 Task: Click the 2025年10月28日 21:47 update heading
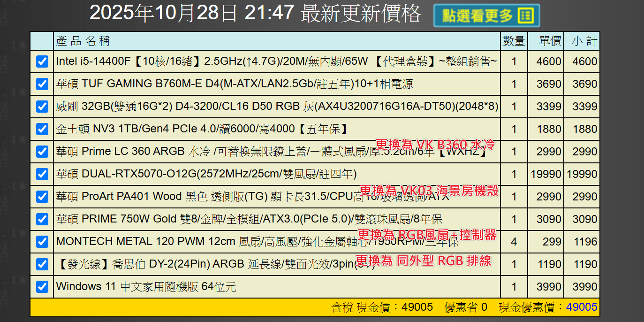coord(255,13)
